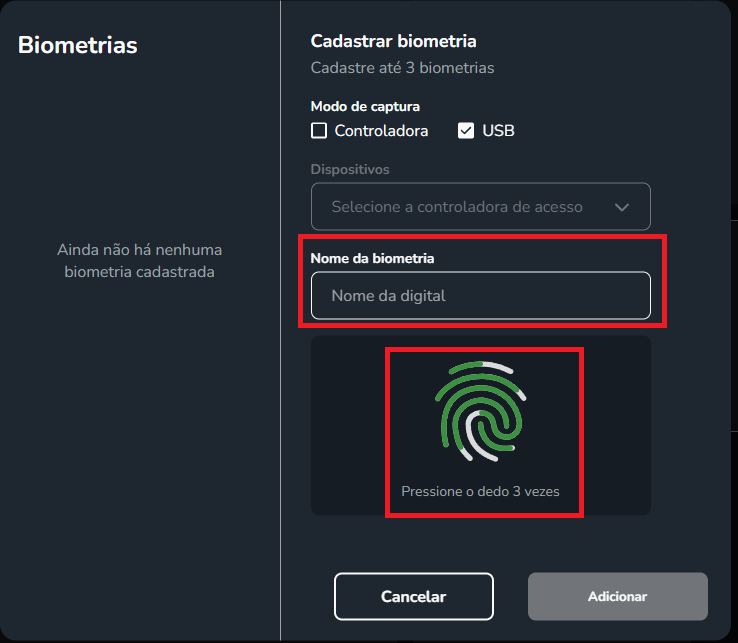Click the Controladora label text
738x643 pixels.
click(x=381, y=130)
